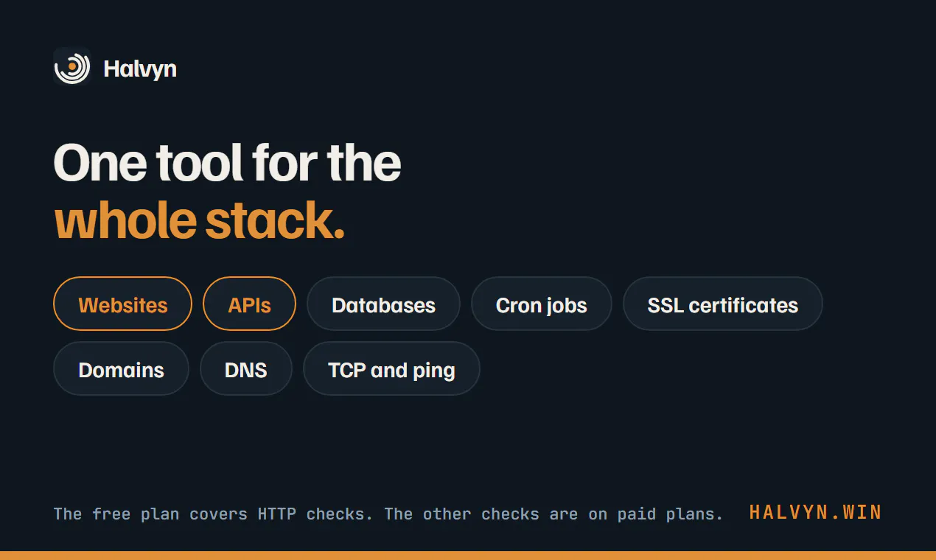Click the orange 'whole stack.' heading text
Image resolution: width=936 pixels, height=560 pixels.
click(x=199, y=220)
